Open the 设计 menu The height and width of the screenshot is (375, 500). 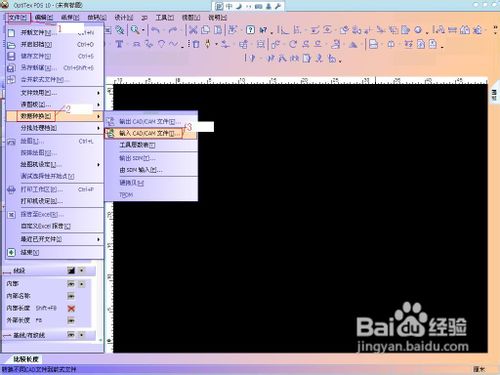click(x=124, y=18)
